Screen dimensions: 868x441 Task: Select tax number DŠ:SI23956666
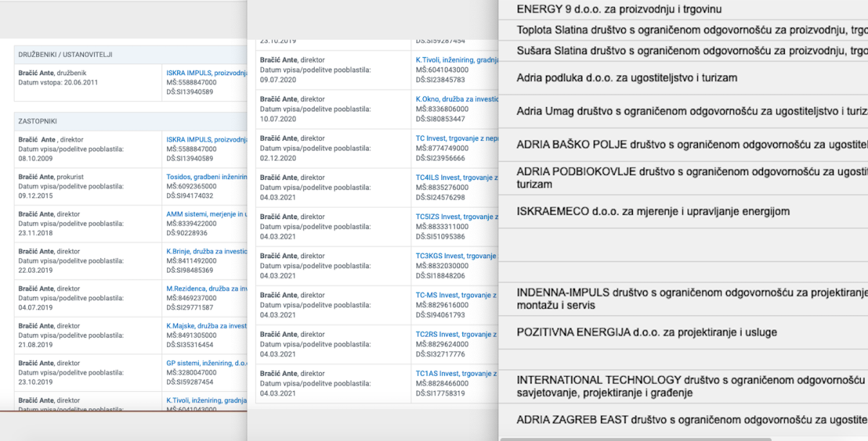(x=441, y=158)
